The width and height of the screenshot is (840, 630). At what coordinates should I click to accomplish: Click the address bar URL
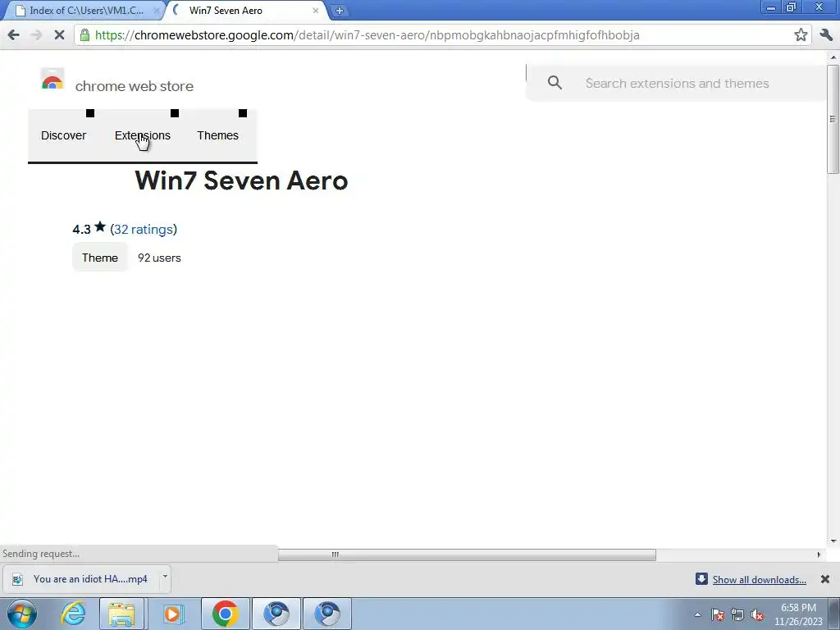(367, 35)
